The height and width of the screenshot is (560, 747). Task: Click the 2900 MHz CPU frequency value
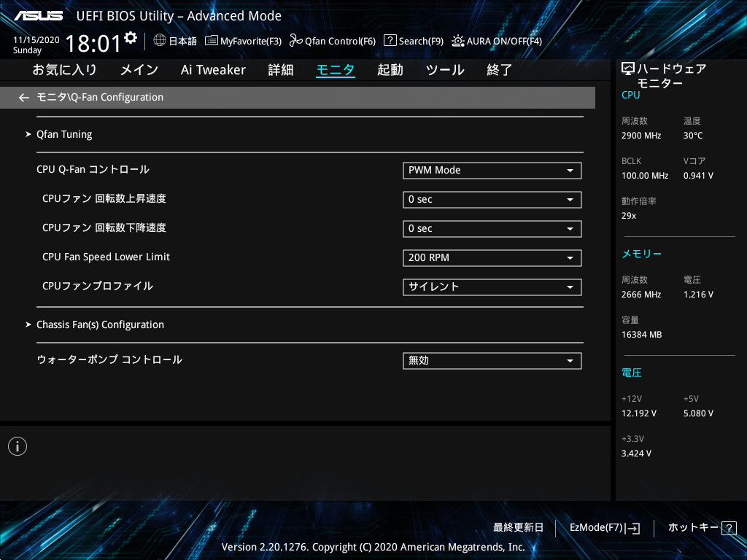(641, 136)
